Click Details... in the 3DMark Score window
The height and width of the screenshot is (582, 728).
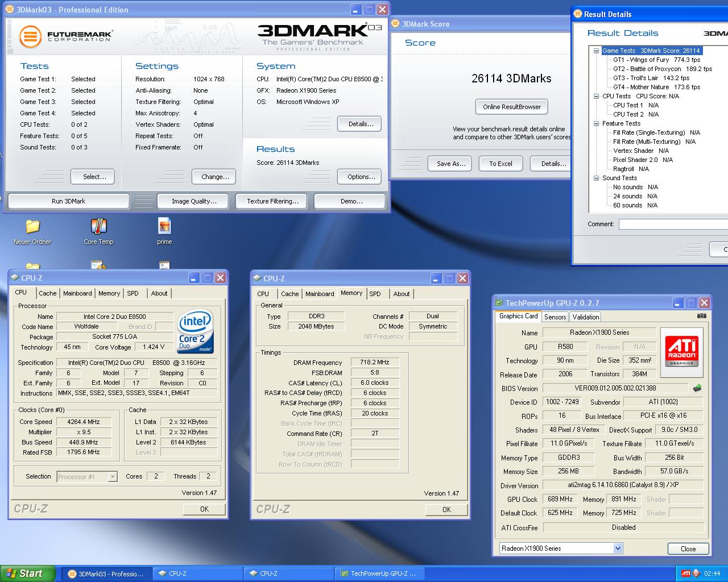(x=551, y=164)
